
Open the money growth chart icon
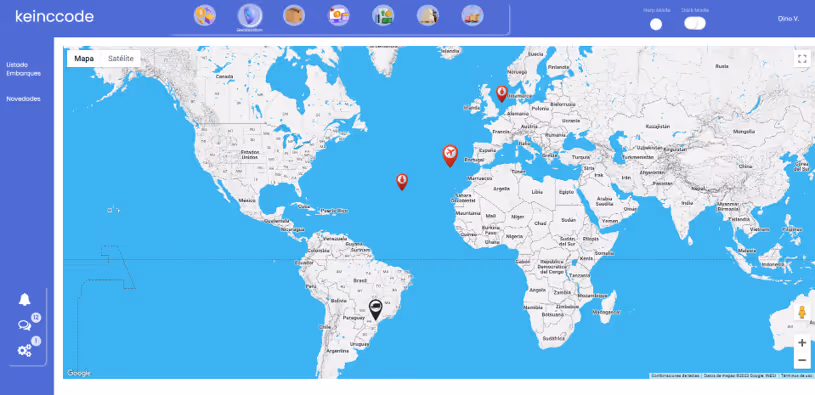click(383, 15)
